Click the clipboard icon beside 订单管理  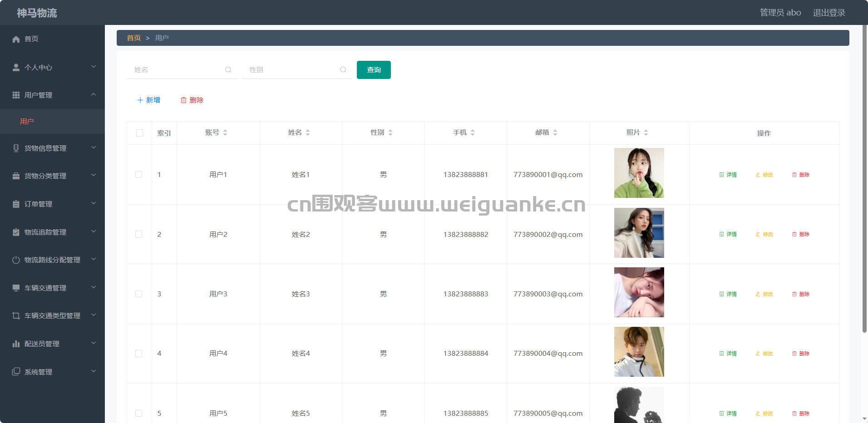[x=16, y=204]
